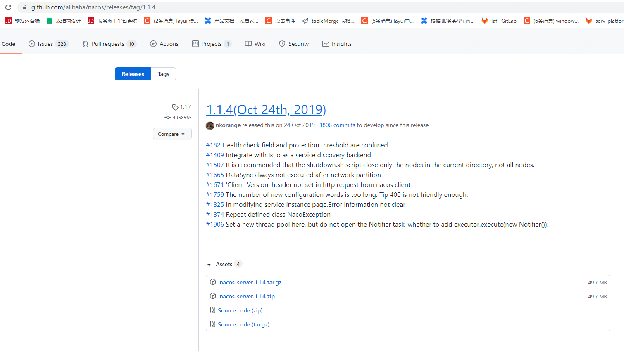Go to the Pull requests tab

click(x=109, y=44)
